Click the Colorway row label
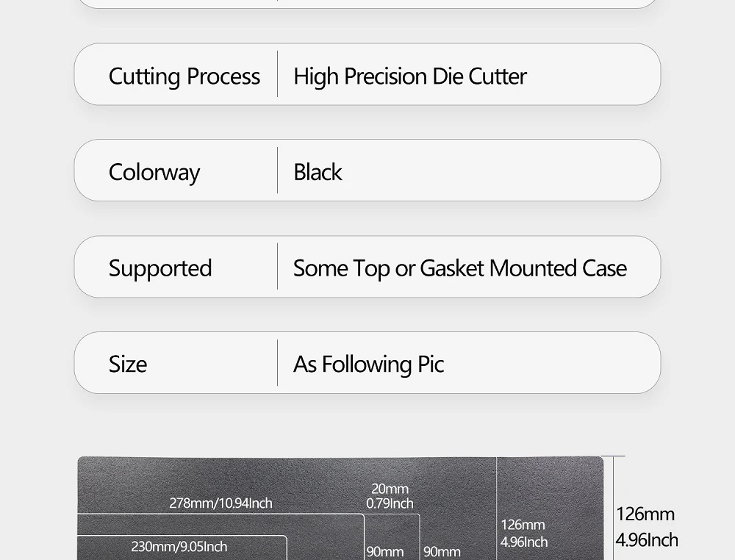The image size is (735, 560). tap(154, 172)
